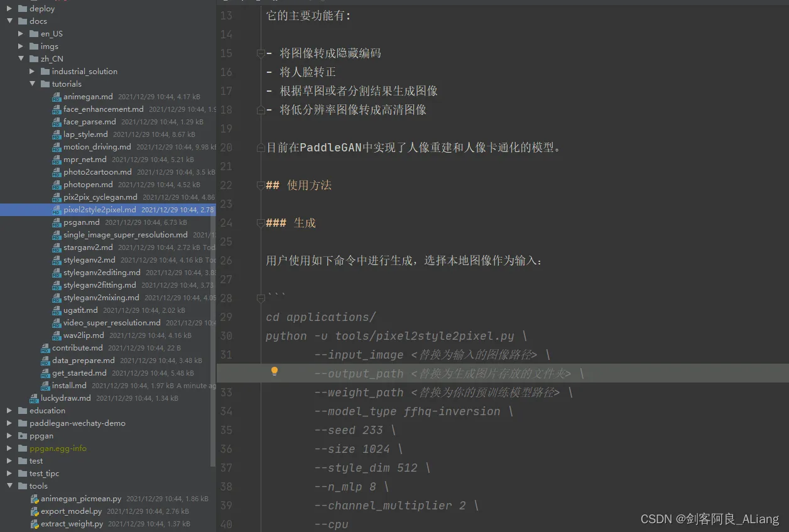The image size is (789, 532).
Task: Click the animegan.md markdown file icon
Action: 57,97
